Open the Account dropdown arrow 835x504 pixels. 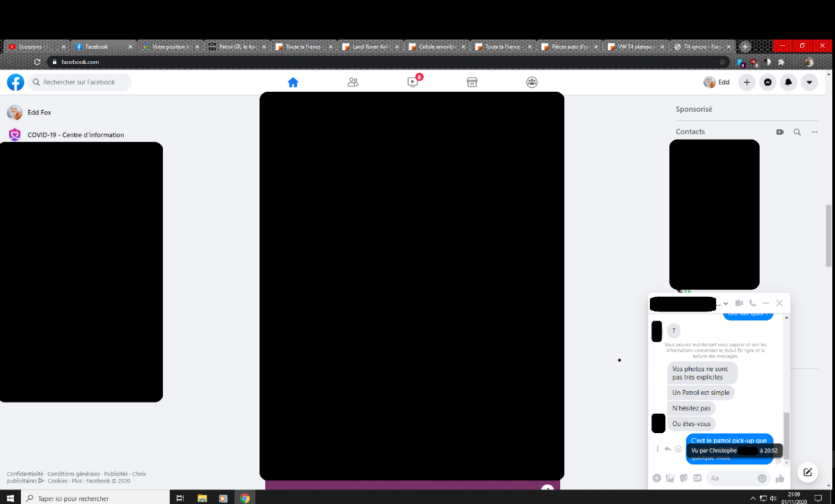click(x=809, y=82)
